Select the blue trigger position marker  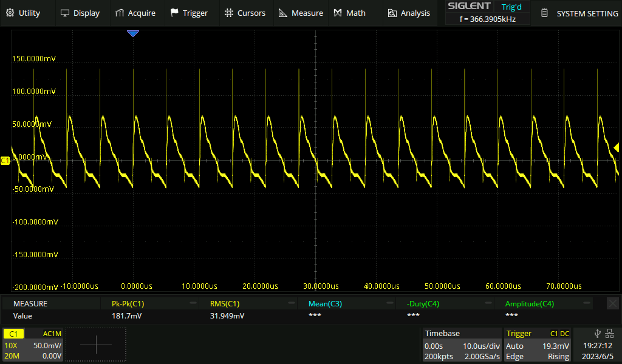coord(133,34)
